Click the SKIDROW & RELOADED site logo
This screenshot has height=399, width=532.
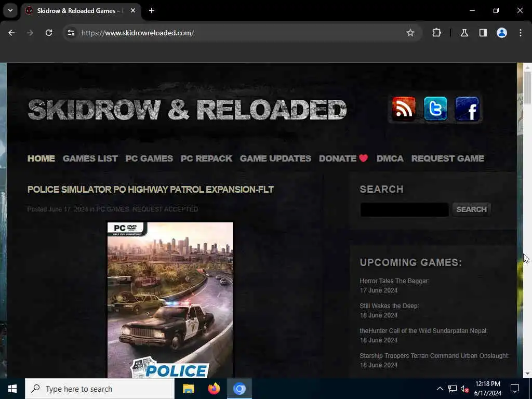pos(187,110)
